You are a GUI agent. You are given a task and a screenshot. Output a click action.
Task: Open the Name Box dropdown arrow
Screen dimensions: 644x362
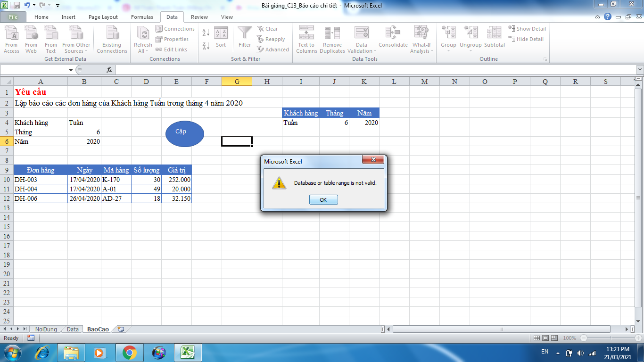click(71, 70)
